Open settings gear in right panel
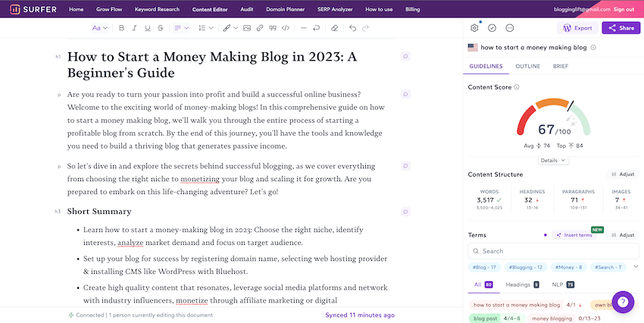 [474, 28]
